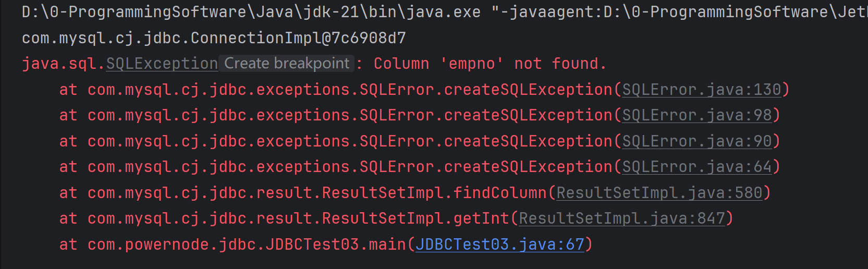Click the findColumn method name
868x269 pixels.
pyautogui.click(x=500, y=193)
